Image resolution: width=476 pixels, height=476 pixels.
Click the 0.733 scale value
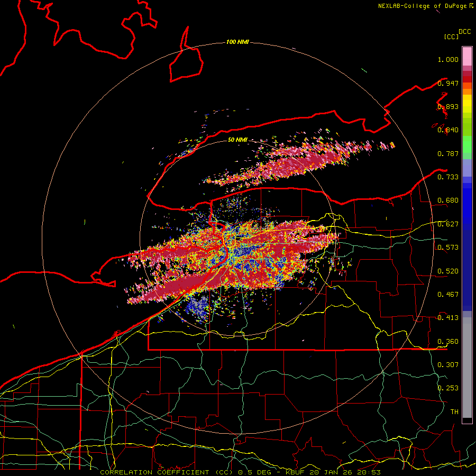click(x=448, y=177)
